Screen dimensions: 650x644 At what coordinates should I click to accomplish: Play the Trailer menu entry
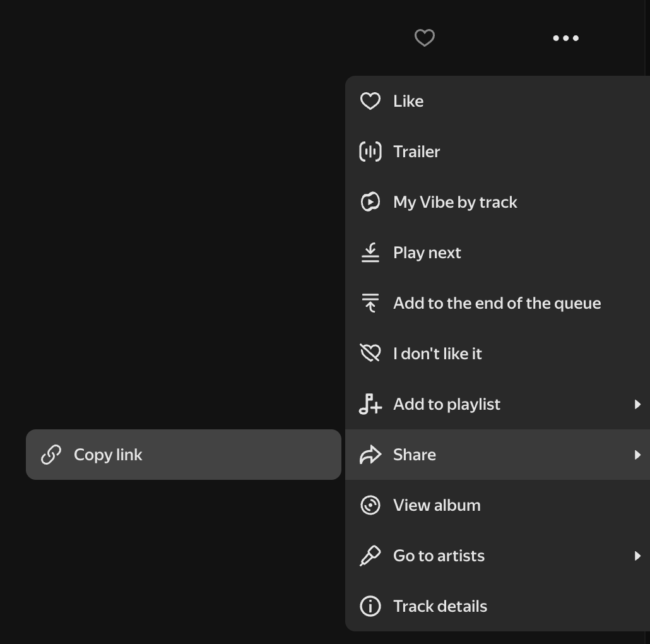[x=497, y=152]
